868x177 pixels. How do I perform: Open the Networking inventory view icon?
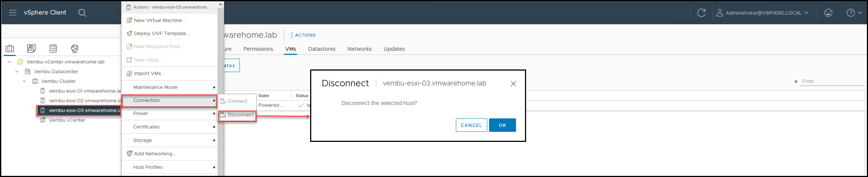click(75, 49)
